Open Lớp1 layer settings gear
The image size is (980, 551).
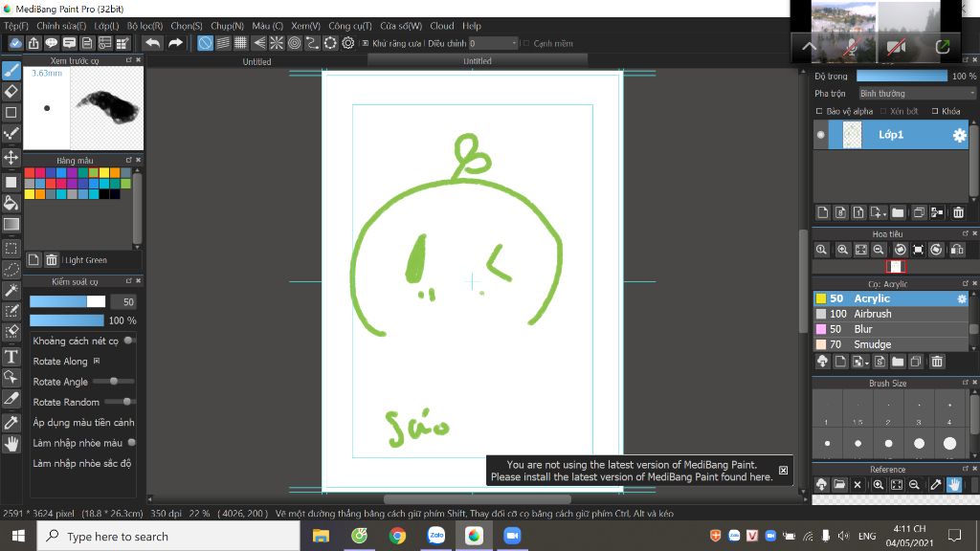tap(959, 136)
